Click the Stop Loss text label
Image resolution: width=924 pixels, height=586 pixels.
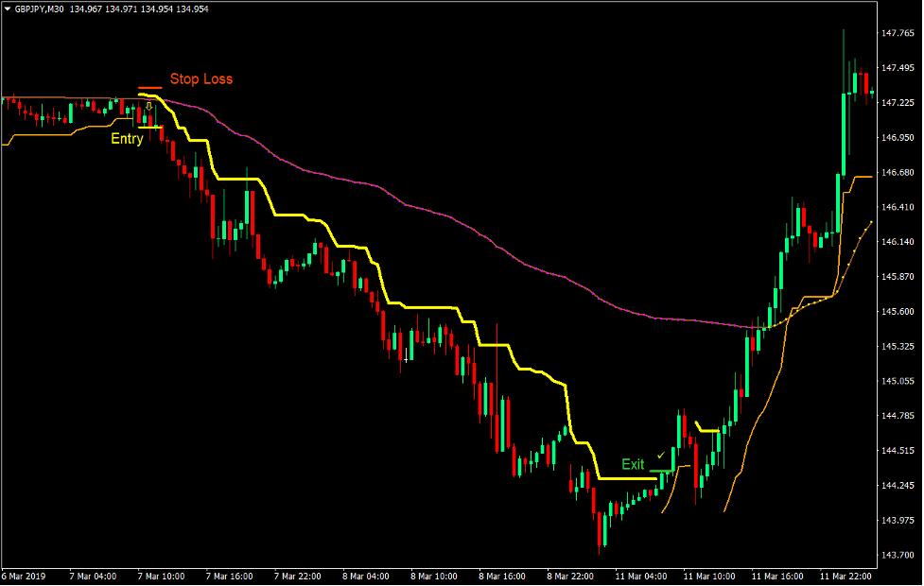click(x=201, y=79)
